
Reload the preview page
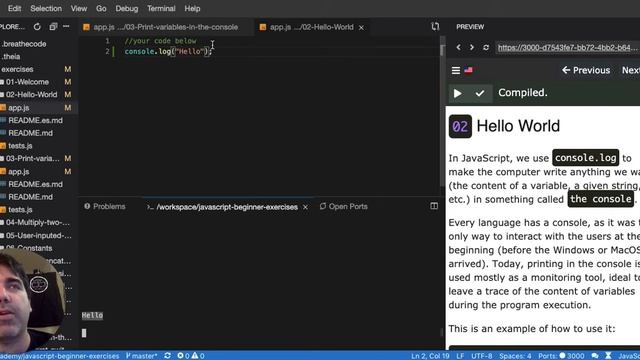pos(486,47)
